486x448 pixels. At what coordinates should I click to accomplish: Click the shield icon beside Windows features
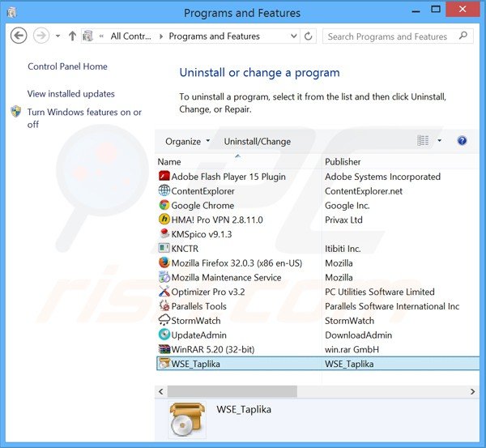[x=16, y=112]
